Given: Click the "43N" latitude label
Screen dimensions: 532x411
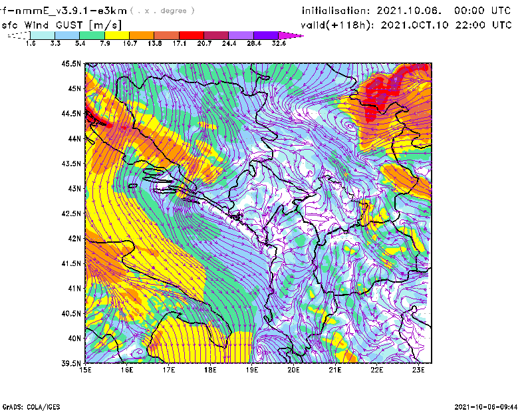Looking at the screenshot, I should (x=74, y=188).
